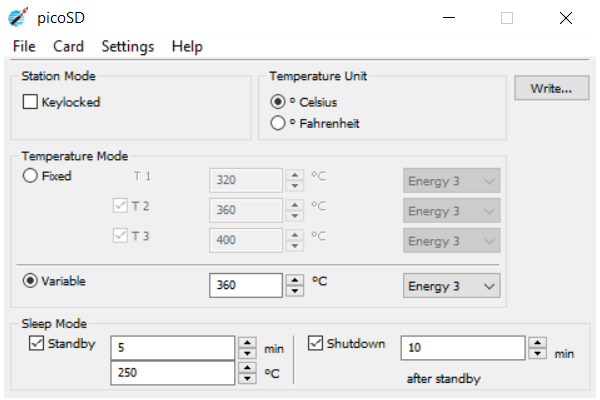Select the Fahrenheit temperature unit
This screenshot has width=600, height=400.
coord(278,123)
